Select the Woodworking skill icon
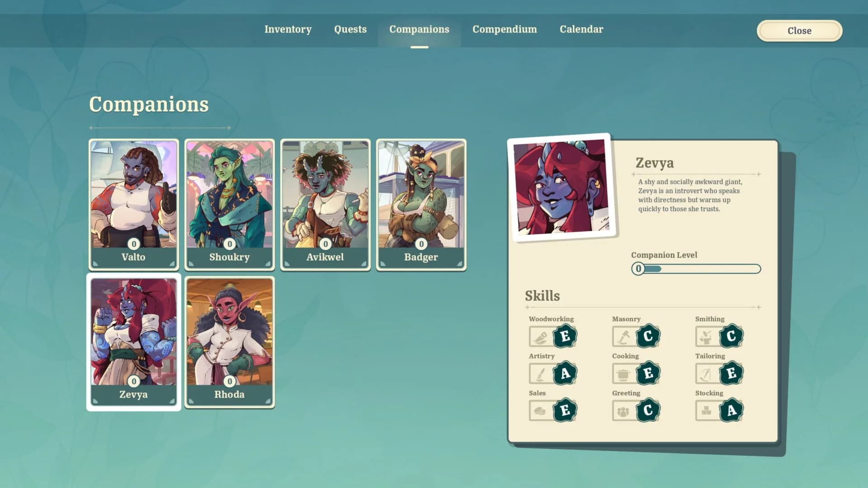The image size is (868, 488). (541, 336)
